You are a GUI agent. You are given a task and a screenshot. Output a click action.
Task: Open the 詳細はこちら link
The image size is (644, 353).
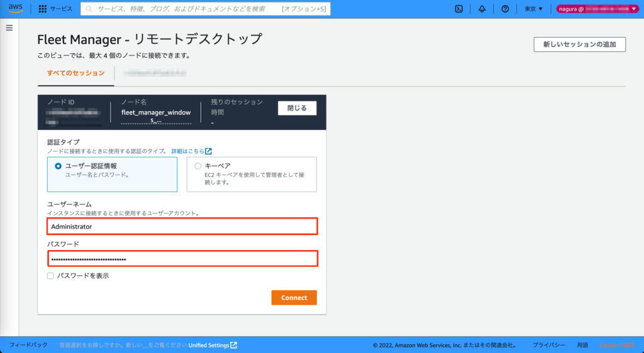pyautogui.click(x=187, y=151)
